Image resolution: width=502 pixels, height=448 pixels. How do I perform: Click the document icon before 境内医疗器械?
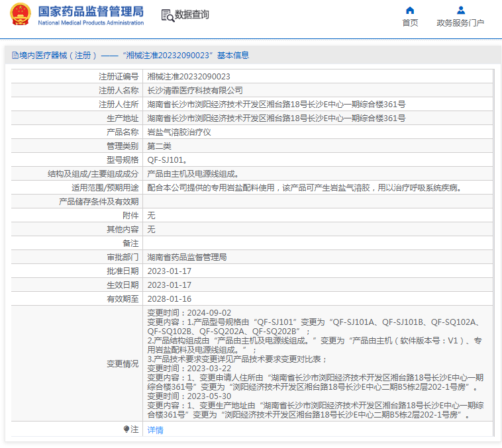click(x=15, y=56)
